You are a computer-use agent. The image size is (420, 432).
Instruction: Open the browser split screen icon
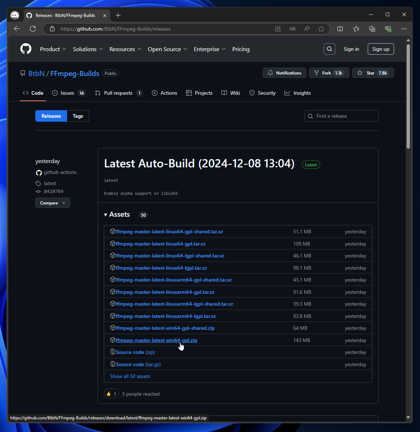340,29
